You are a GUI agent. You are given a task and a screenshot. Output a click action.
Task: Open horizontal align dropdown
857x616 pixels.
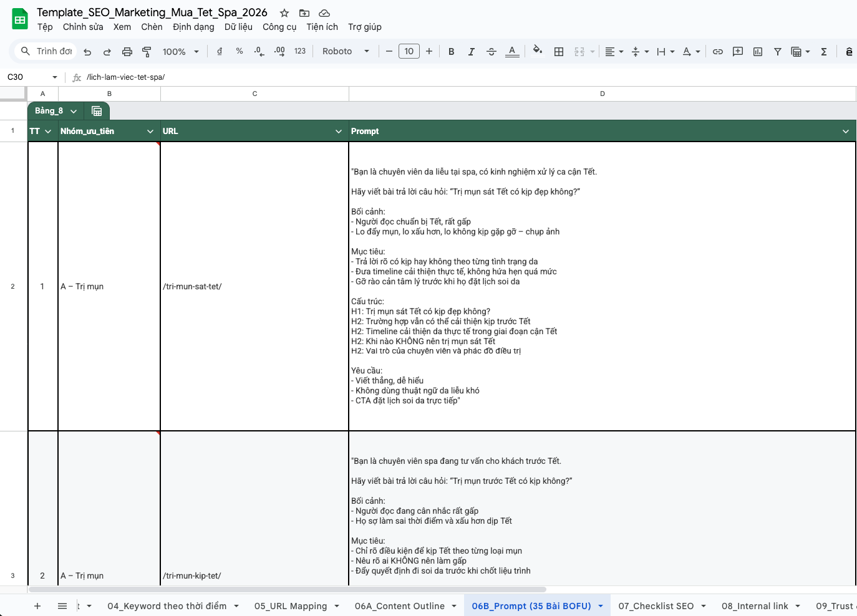pos(614,52)
